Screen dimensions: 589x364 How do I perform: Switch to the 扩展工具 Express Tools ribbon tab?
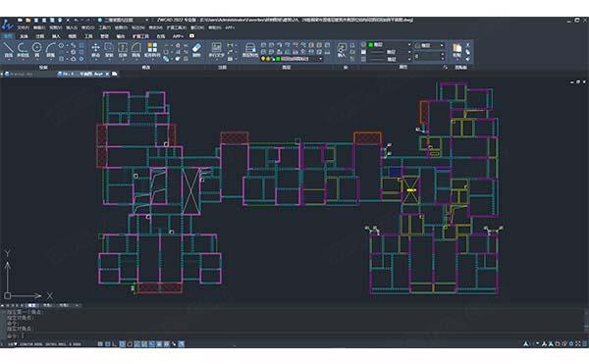[140, 36]
